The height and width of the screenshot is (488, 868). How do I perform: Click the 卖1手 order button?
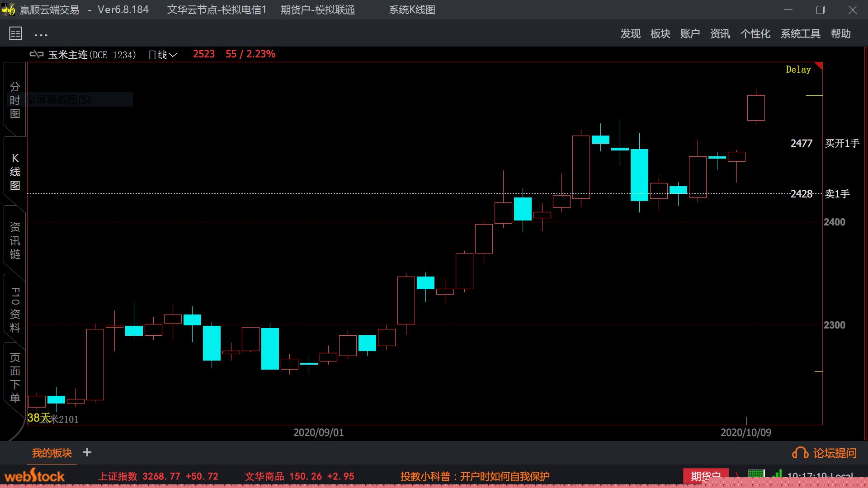[837, 194]
